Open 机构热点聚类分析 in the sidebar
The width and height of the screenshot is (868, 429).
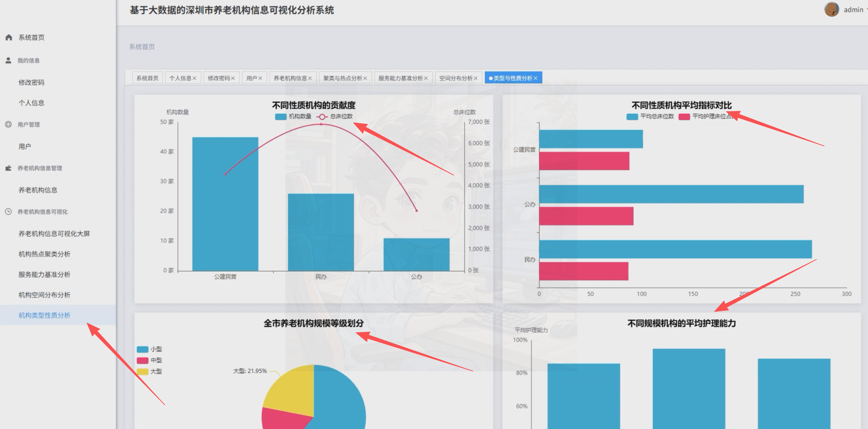point(44,254)
